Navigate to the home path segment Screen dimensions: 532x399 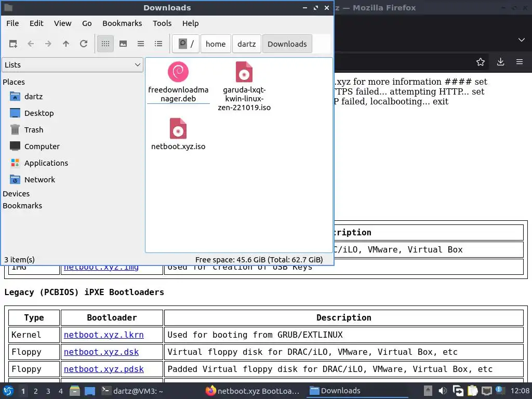(216, 44)
